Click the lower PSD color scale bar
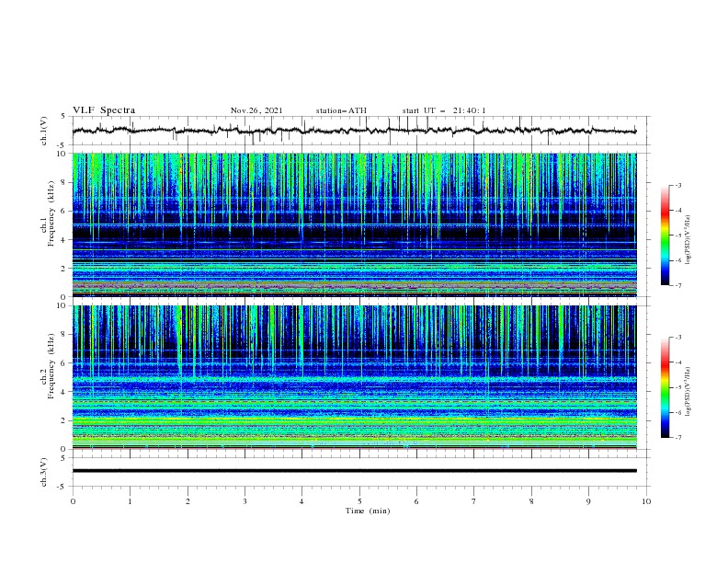 tap(665, 387)
